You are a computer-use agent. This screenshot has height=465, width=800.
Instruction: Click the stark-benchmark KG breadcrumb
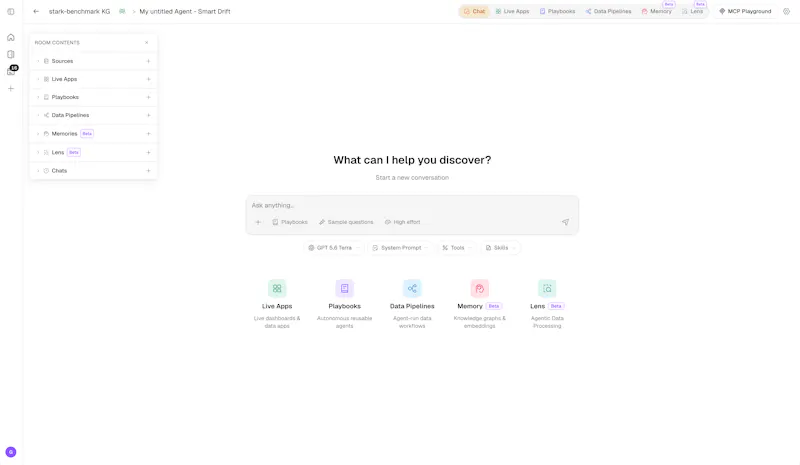[x=79, y=11]
